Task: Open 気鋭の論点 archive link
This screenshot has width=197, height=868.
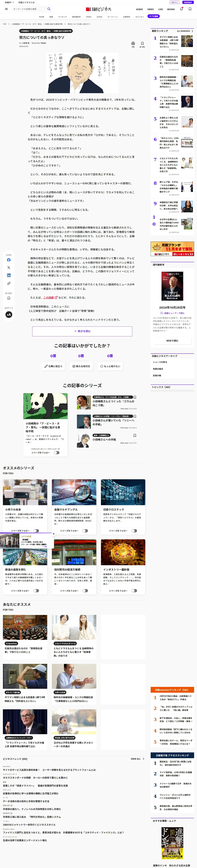Action: tap(158, 369)
